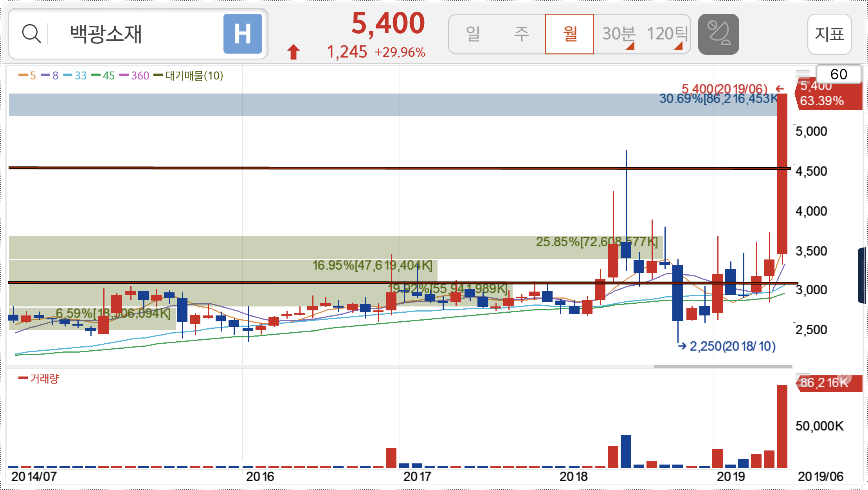Click the red up-arrow price change icon
This screenshot has width=868, height=490.
(293, 52)
